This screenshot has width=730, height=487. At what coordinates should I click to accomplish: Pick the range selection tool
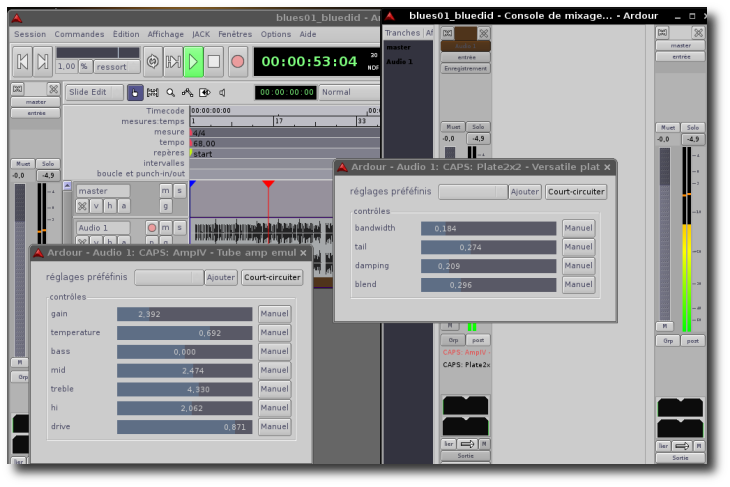pos(154,93)
